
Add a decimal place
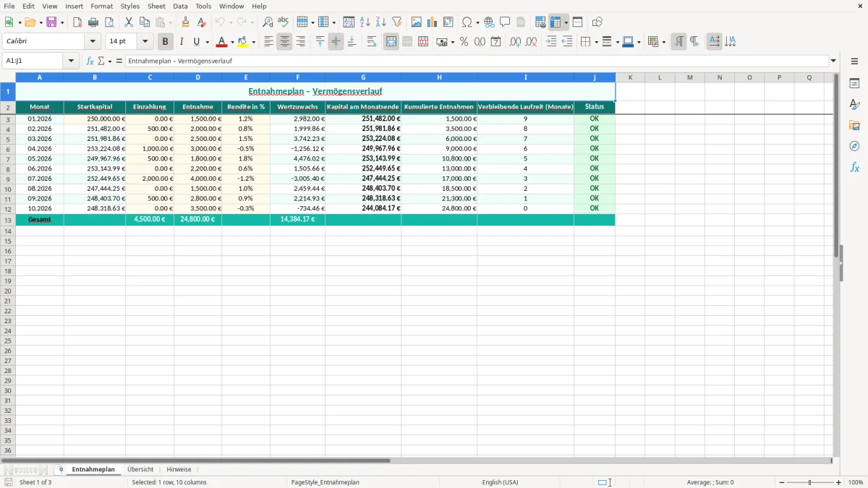pyautogui.click(x=515, y=42)
